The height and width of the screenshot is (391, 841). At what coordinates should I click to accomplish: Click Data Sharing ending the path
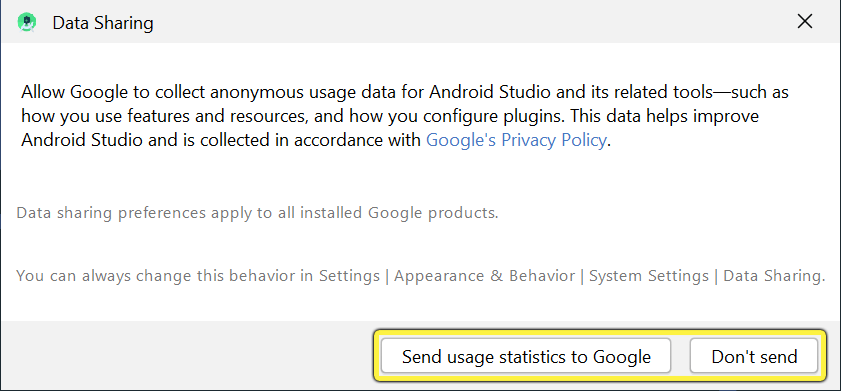pyautogui.click(x=773, y=276)
